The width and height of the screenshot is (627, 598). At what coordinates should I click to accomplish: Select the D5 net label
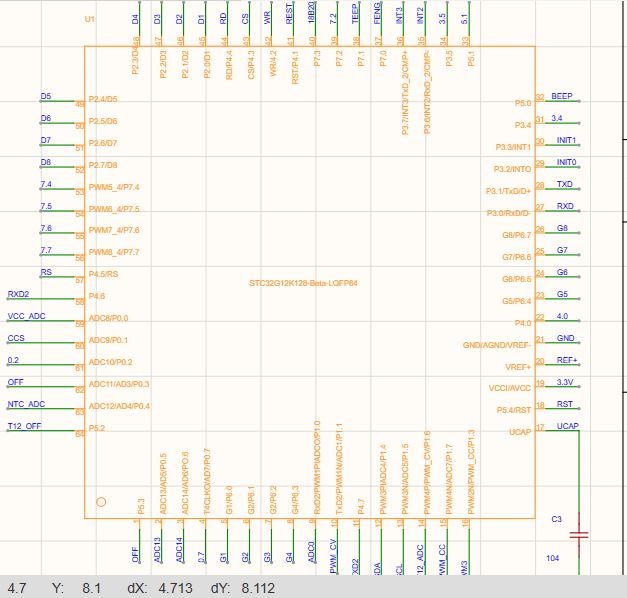[46, 96]
